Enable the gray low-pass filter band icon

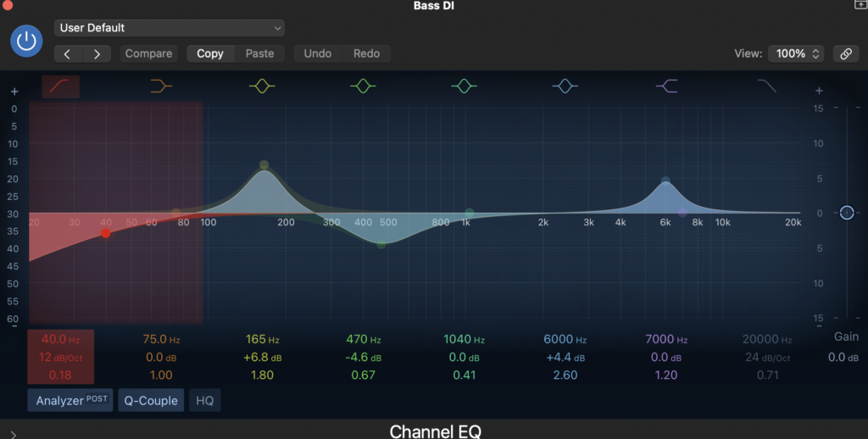click(766, 86)
